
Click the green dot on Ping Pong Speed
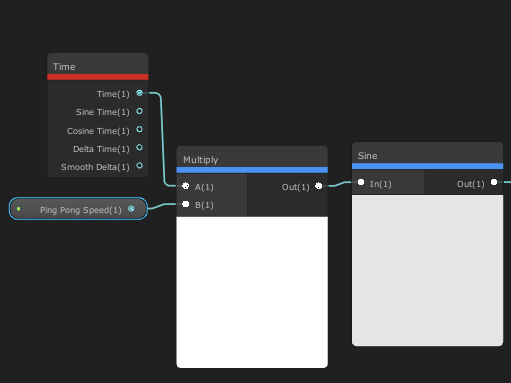[19, 209]
